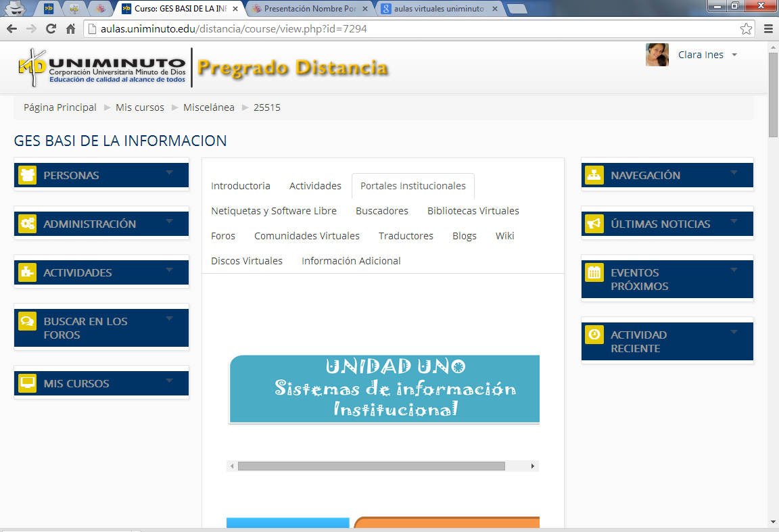Click the Personas block yellow icon

27,175
